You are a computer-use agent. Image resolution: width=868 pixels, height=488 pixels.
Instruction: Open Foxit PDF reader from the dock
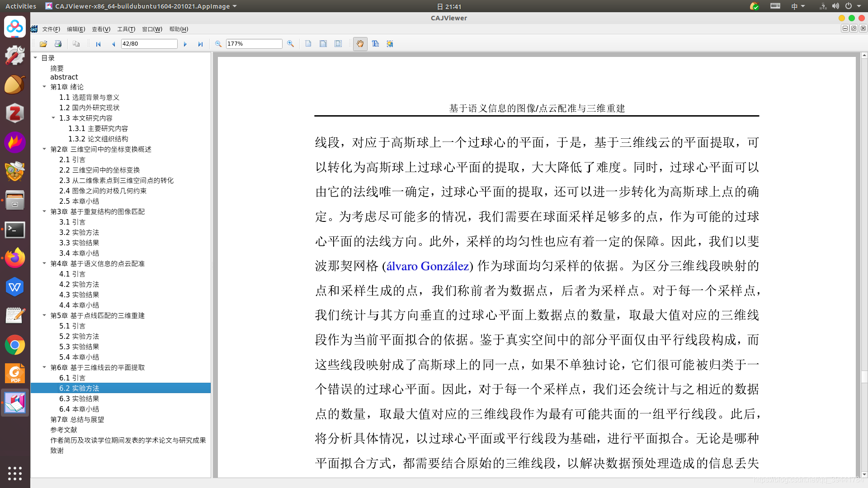(x=15, y=374)
